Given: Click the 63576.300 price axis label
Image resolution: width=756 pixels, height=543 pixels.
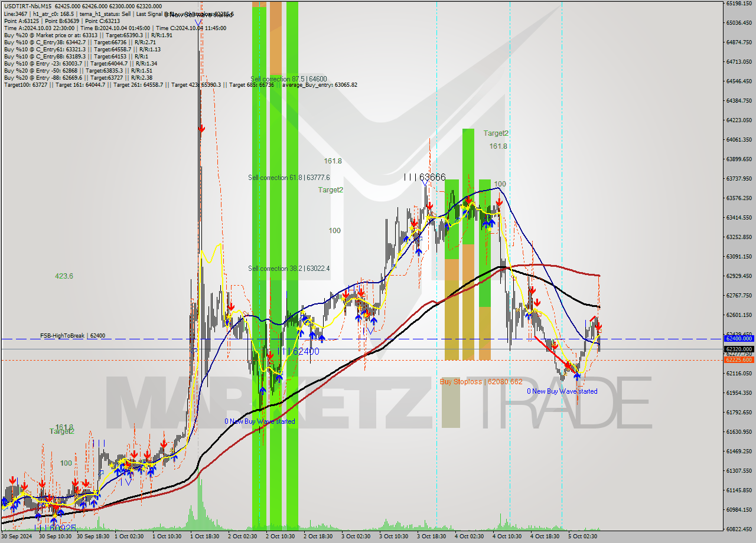Looking at the screenshot, I should coord(739,198).
